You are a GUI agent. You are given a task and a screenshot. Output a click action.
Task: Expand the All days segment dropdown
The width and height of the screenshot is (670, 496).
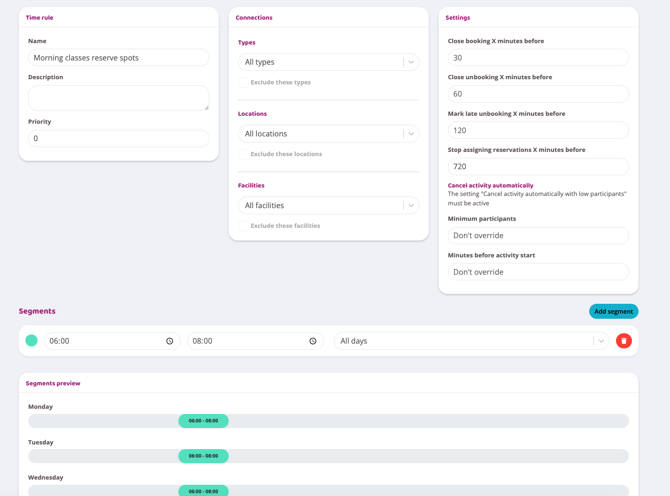[472, 341]
